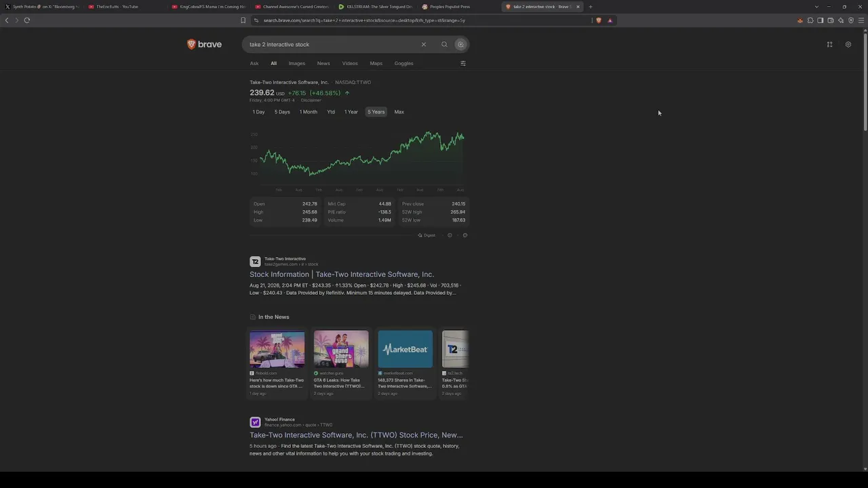Switch to the TheEricButts YouTube tab
868x488 pixels.
124,7
